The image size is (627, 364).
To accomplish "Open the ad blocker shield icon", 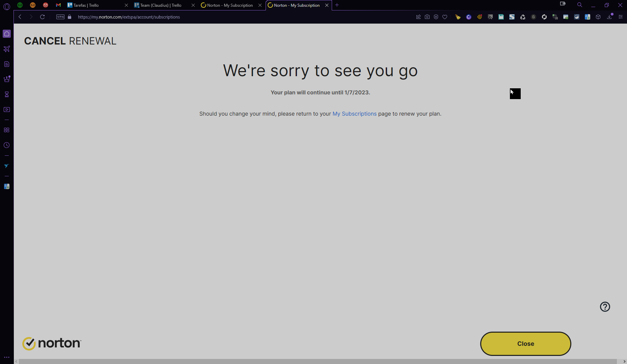I will (x=436, y=17).
